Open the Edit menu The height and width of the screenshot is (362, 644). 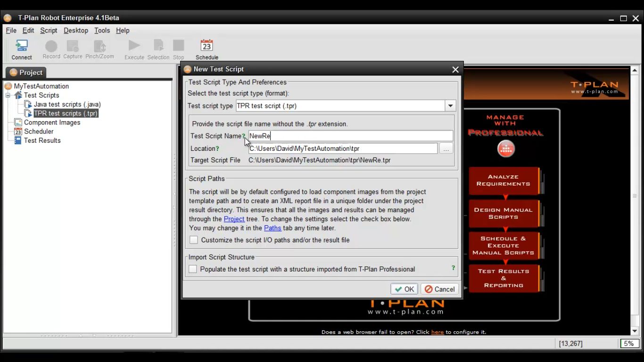pos(28,30)
